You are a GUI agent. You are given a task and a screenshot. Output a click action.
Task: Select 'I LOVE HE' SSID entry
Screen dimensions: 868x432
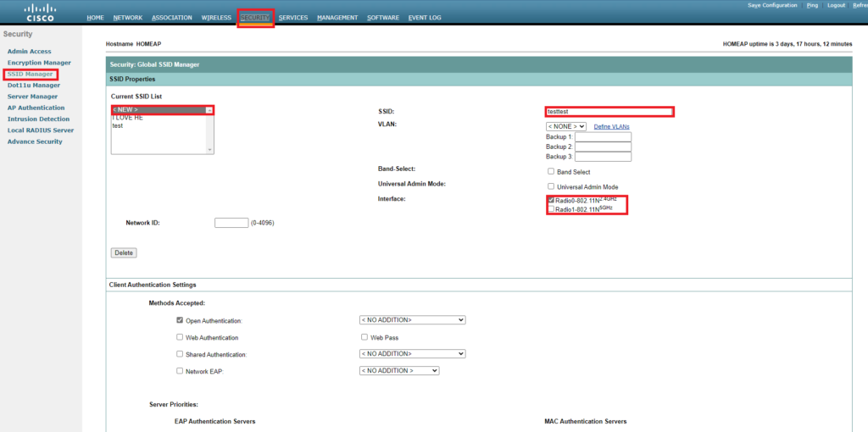[x=159, y=118]
